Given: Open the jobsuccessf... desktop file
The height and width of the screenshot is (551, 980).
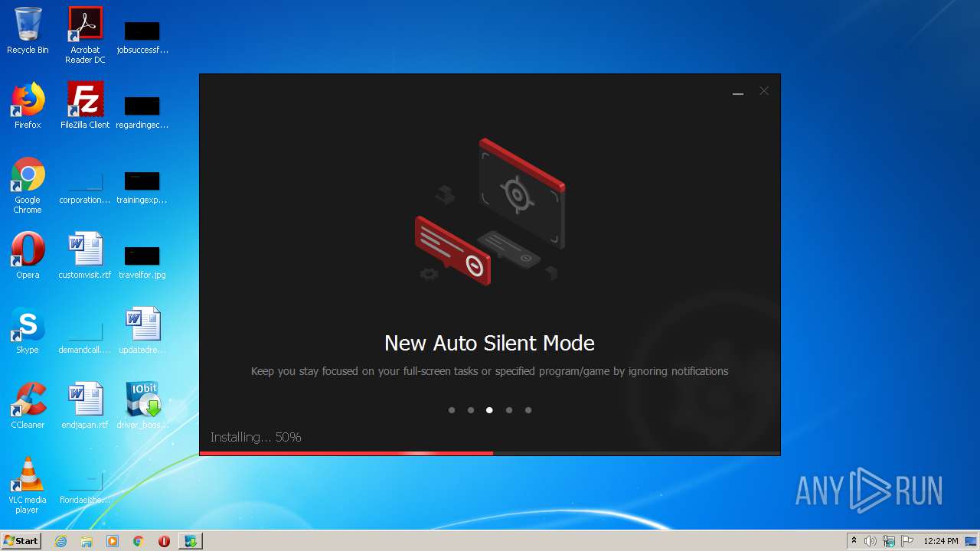Looking at the screenshot, I should pos(142,37).
